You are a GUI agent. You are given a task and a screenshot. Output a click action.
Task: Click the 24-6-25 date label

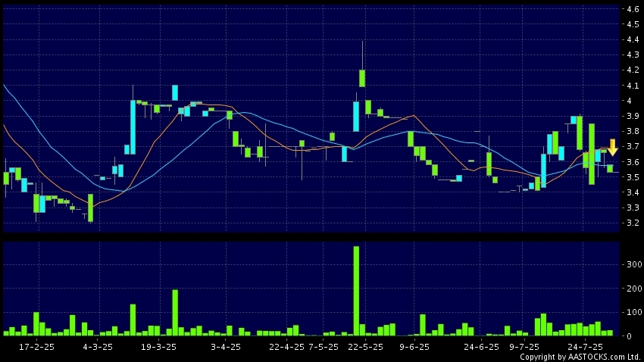pos(481,347)
